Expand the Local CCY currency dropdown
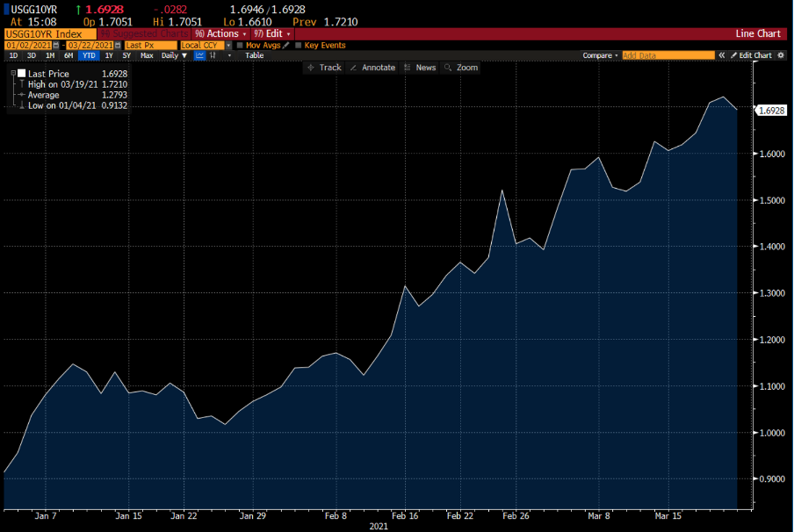The width and height of the screenshot is (794, 532). tap(228, 45)
